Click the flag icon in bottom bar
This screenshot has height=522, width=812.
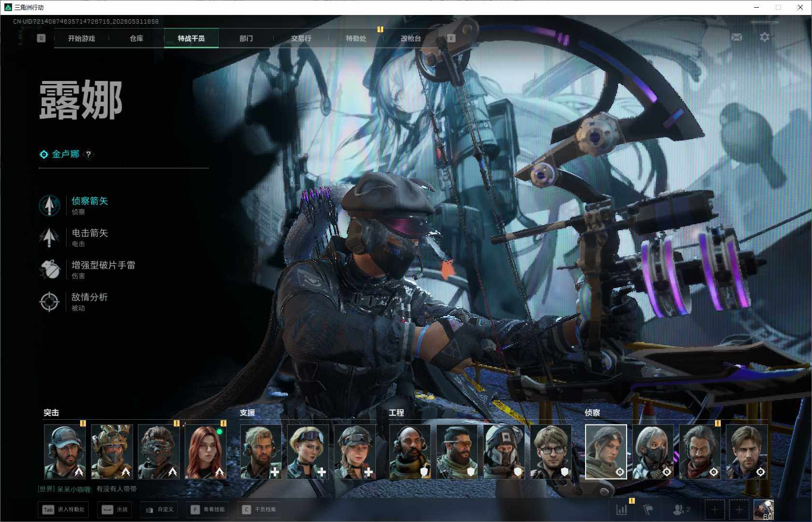648,509
